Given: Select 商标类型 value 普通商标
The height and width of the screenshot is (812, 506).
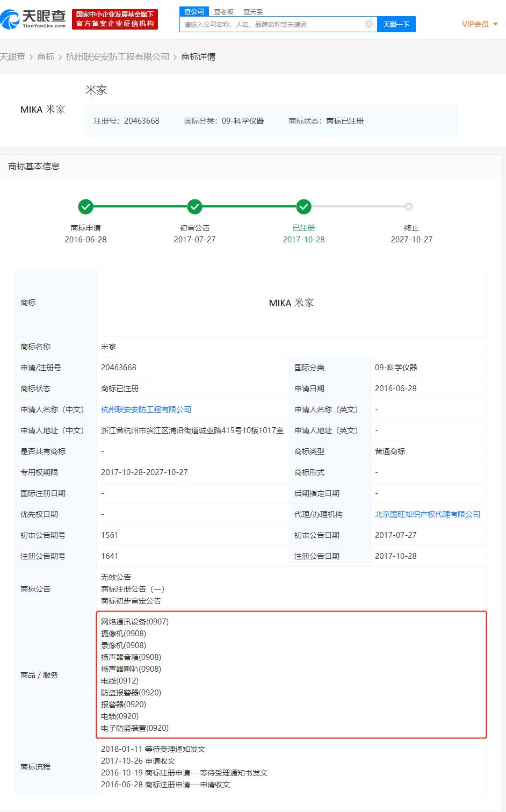Looking at the screenshot, I should (390, 451).
